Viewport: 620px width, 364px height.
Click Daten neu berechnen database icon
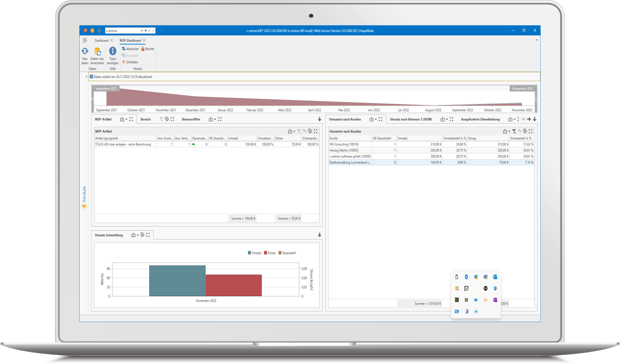97,51
